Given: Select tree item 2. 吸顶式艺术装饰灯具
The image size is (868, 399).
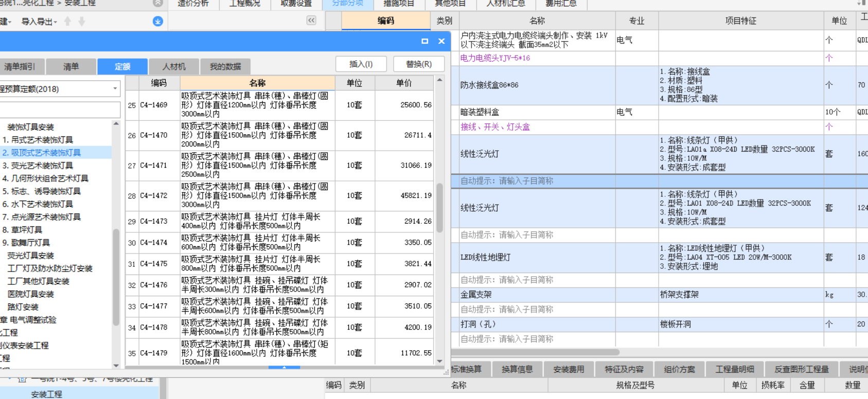Looking at the screenshot, I should 41,153.
